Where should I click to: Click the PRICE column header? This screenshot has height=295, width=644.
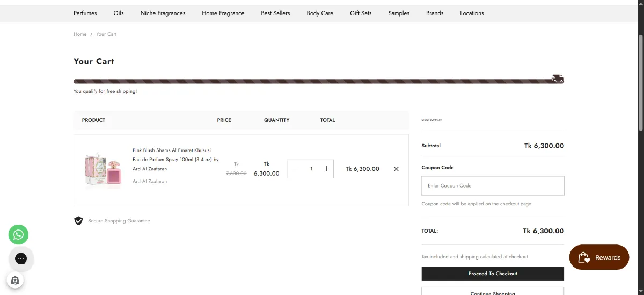point(224,120)
